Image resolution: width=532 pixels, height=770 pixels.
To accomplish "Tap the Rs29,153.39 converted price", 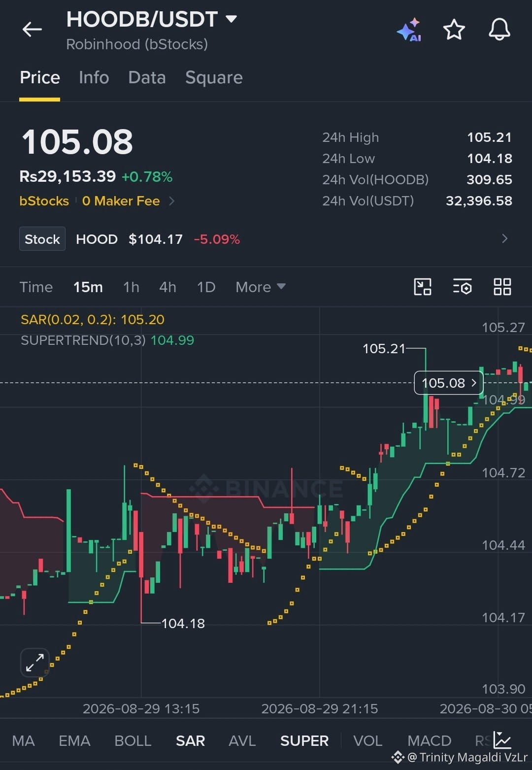I will pyautogui.click(x=67, y=176).
